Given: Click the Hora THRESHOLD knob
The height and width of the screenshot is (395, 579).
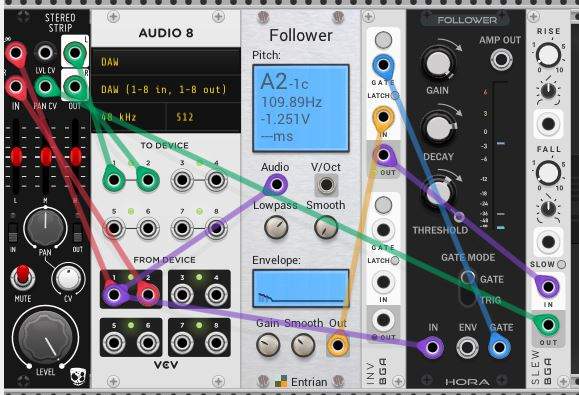Looking at the screenshot, I should (438, 192).
